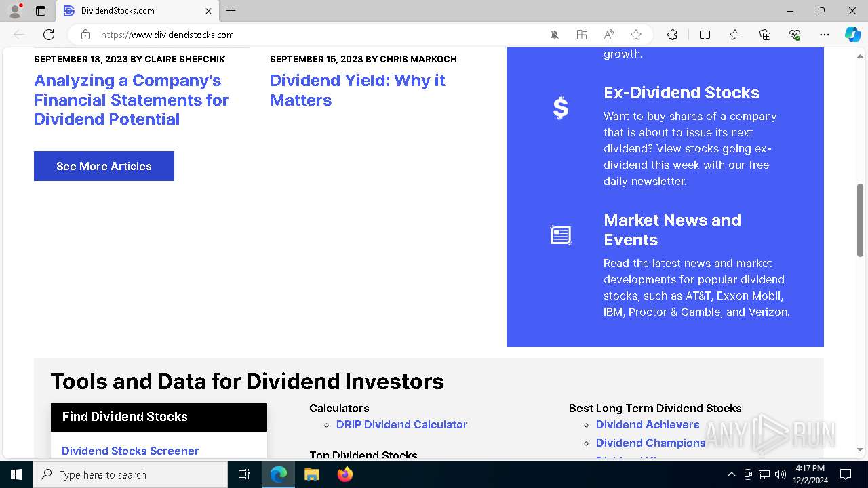Click the Best Long Term Dividend Stocks label
This screenshot has width=868, height=488.
tap(655, 408)
